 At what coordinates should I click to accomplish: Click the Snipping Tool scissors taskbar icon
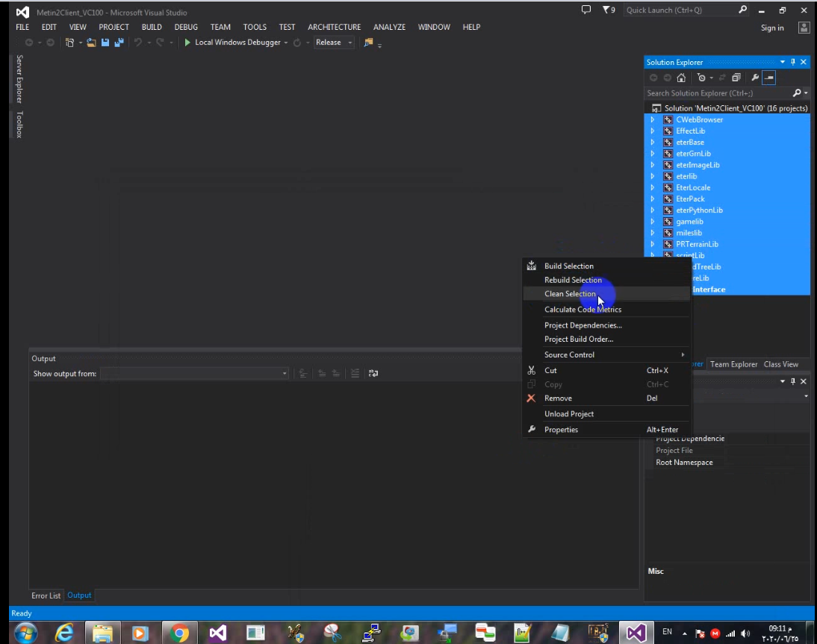tap(332, 633)
